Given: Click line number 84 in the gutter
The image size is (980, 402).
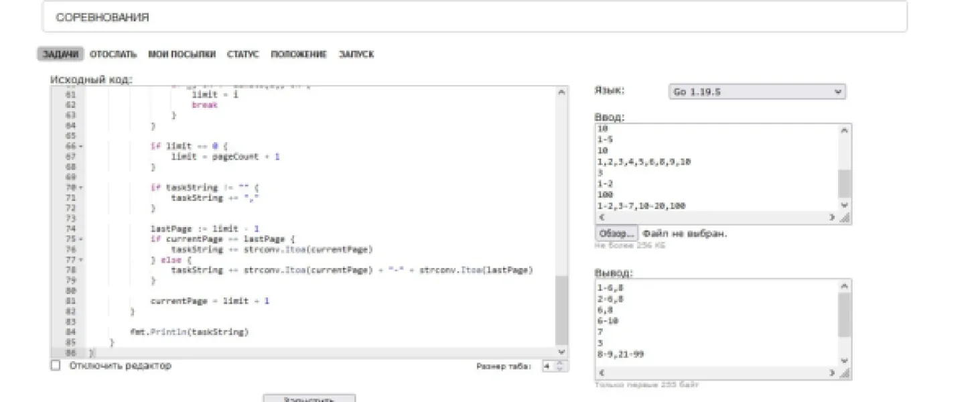Looking at the screenshot, I should [x=71, y=332].
